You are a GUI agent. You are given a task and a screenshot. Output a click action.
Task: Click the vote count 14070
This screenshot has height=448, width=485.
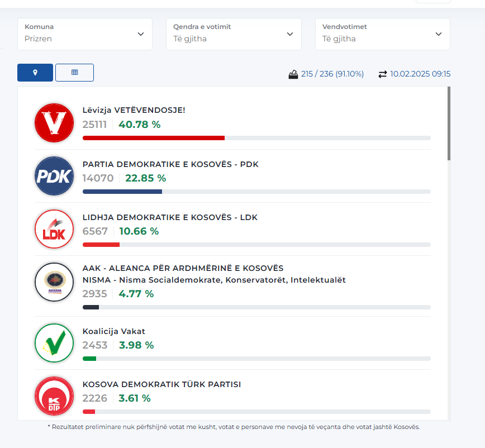tap(98, 178)
